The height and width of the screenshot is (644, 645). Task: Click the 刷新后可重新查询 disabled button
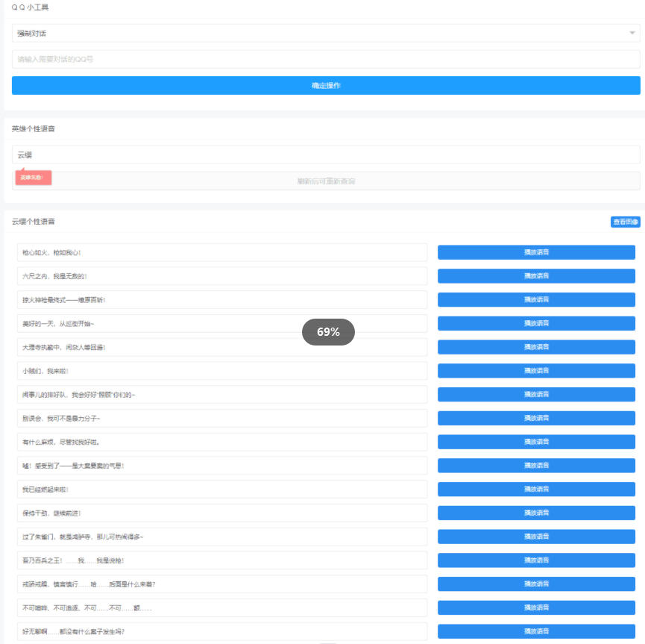click(325, 181)
